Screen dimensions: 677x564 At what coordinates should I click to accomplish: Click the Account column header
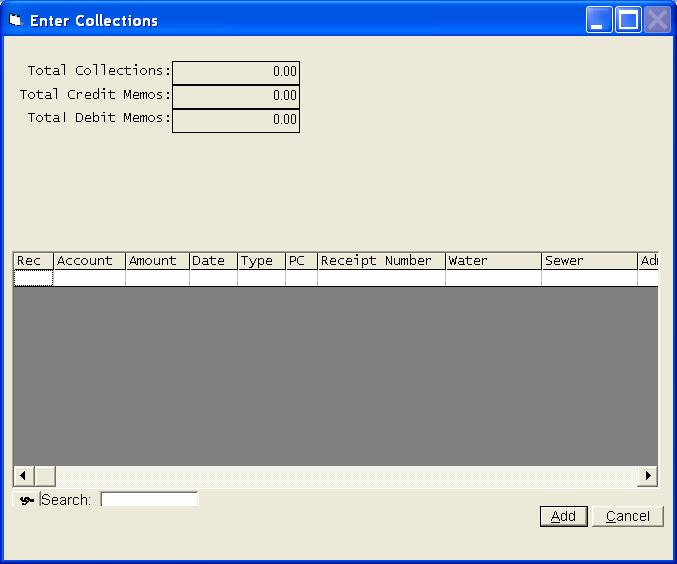(x=89, y=261)
